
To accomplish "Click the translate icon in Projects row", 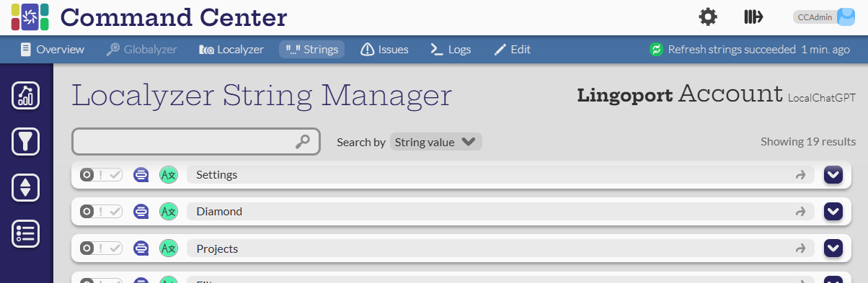I will click(168, 248).
